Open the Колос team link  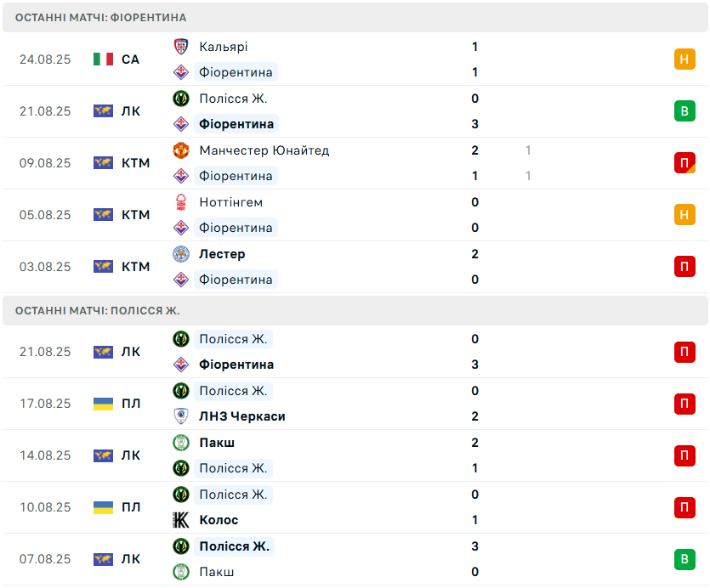(x=219, y=520)
